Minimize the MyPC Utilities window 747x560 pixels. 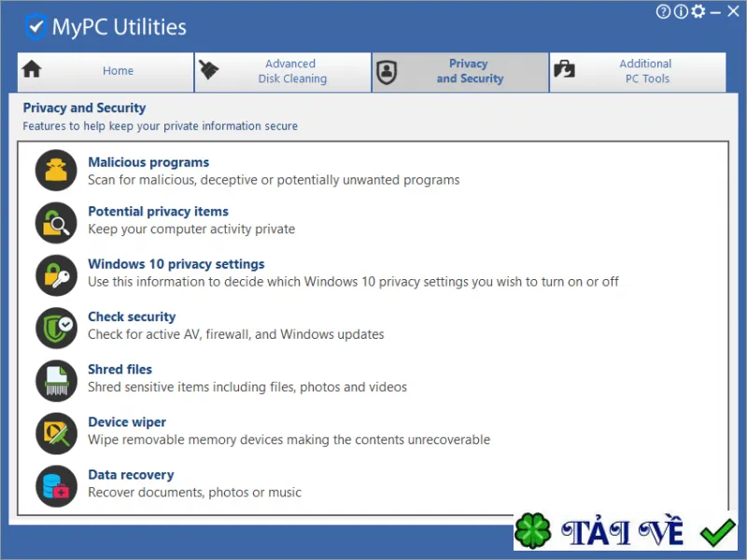pyautogui.click(x=715, y=12)
